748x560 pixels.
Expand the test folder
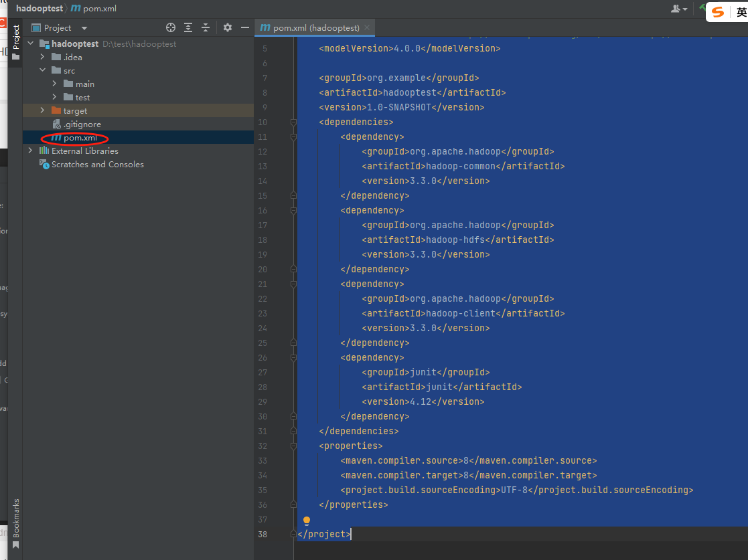(x=54, y=97)
